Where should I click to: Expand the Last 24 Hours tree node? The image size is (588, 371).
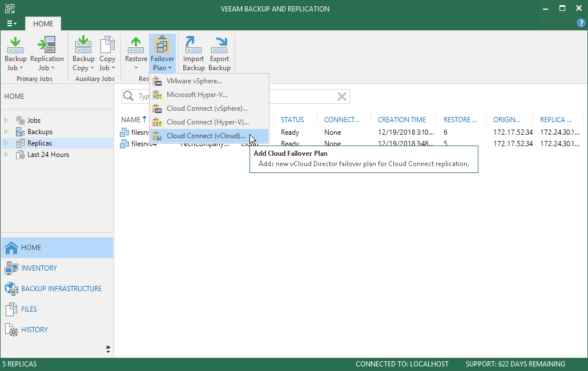point(6,155)
